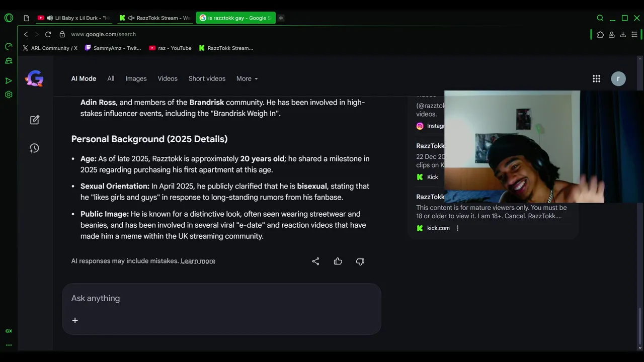Start a new AI Mode chat
Screen dimensions: 644x362
point(34,120)
